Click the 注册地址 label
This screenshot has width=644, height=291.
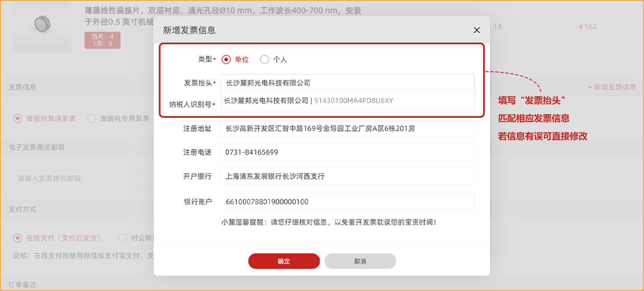(197, 128)
